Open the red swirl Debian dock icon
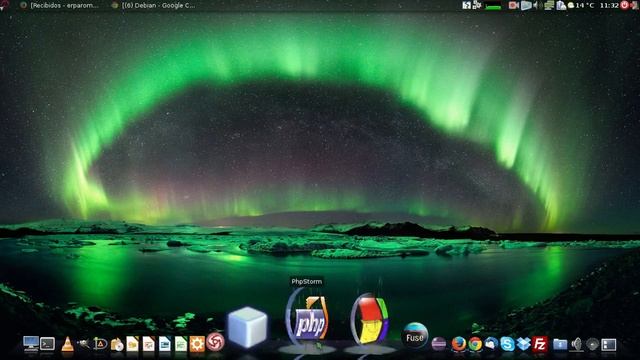The height and width of the screenshot is (360, 640). click(215, 342)
